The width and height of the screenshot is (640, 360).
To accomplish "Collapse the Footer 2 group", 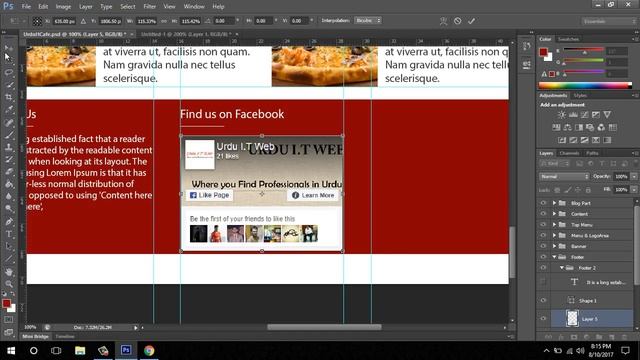I will 562,268.
